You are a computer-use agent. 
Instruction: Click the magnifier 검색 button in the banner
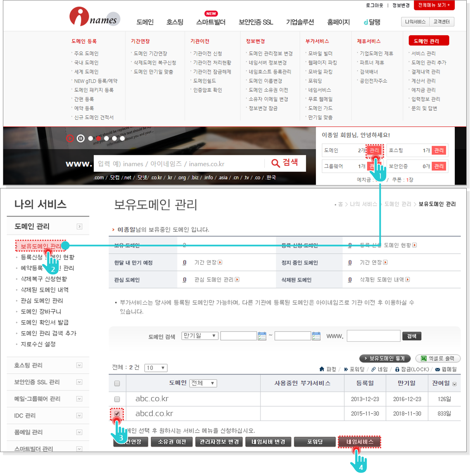click(285, 163)
